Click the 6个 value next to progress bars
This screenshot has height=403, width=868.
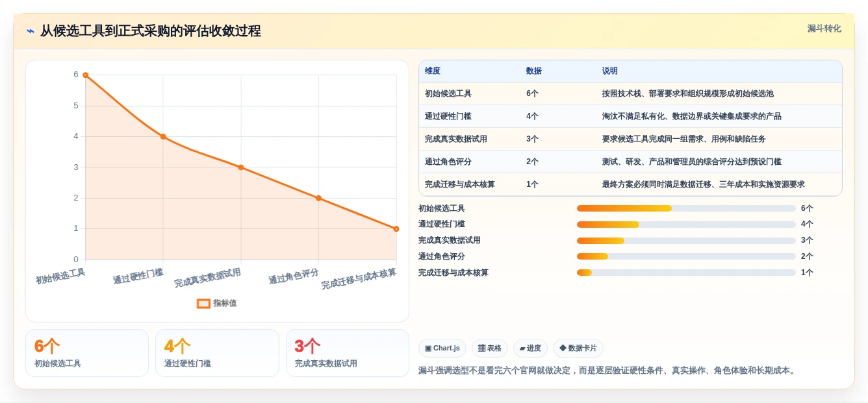coord(807,208)
